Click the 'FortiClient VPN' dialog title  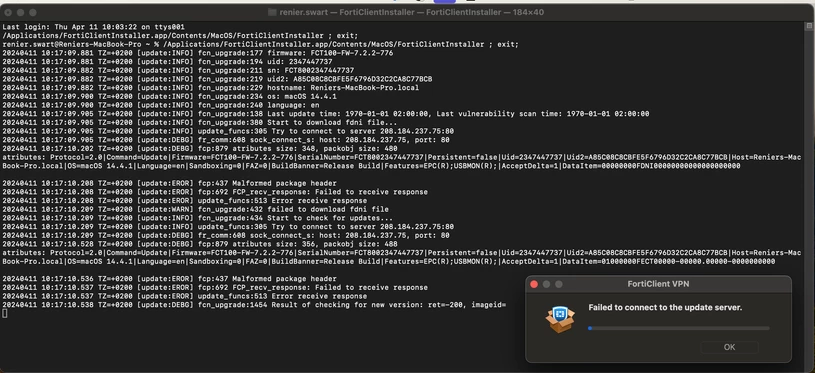[658, 284]
